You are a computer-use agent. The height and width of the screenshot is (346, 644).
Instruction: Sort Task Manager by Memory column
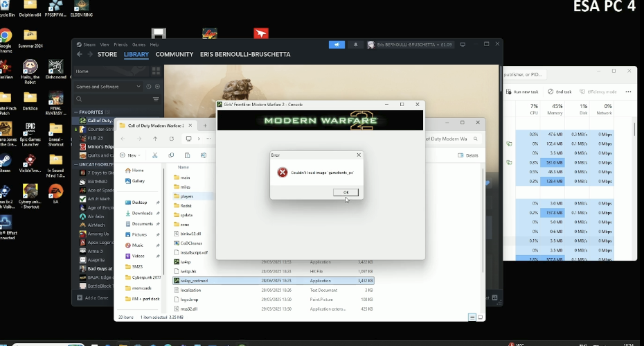(555, 109)
